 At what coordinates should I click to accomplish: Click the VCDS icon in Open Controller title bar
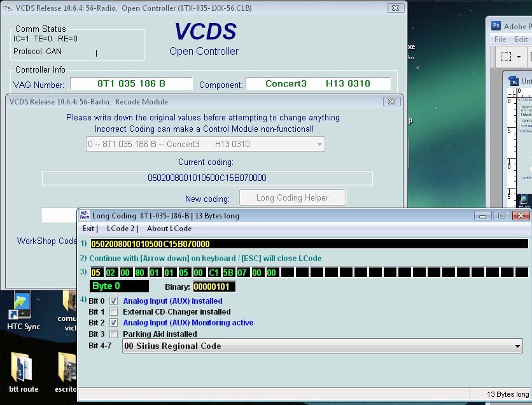pos(8,8)
